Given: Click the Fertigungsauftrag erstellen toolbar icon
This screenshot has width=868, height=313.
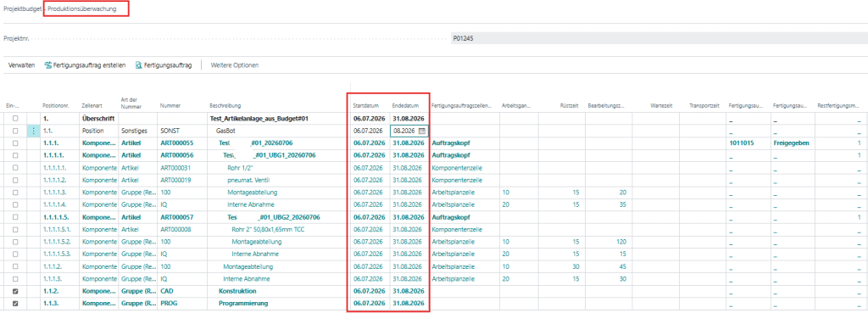Looking at the screenshot, I should coord(48,65).
